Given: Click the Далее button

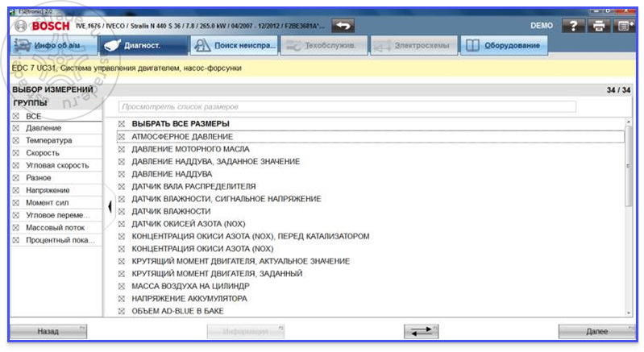Looking at the screenshot, I should [x=596, y=331].
